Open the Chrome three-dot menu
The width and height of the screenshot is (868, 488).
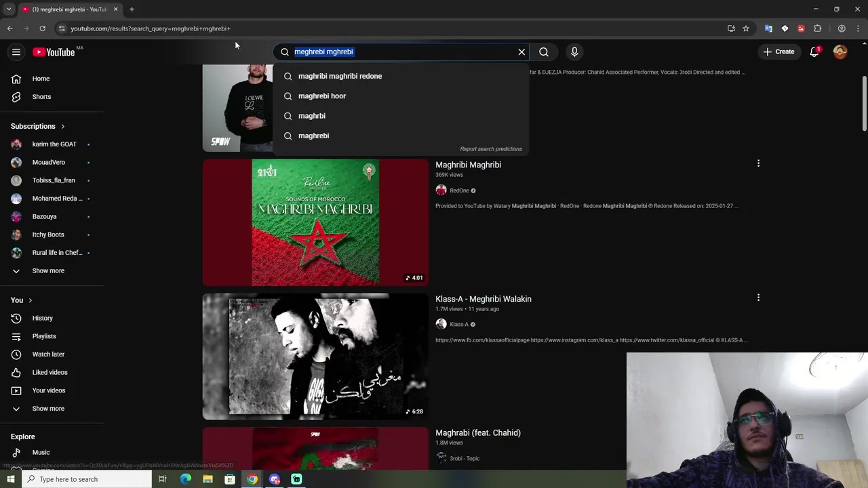coord(859,28)
